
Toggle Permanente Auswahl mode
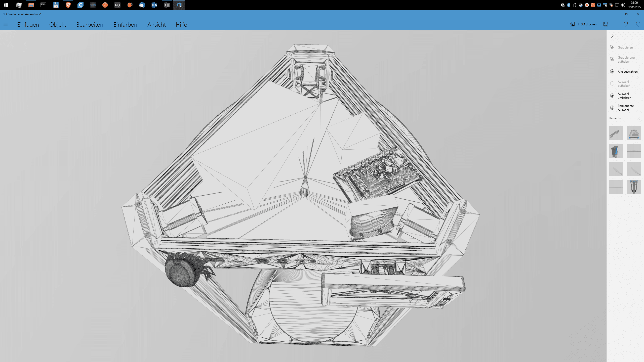612,108
